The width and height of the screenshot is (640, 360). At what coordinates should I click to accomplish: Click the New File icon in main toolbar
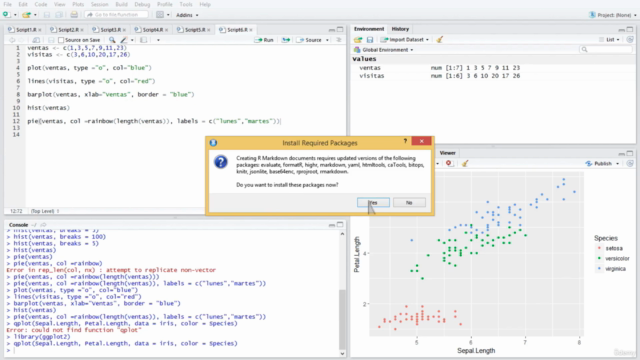(x=7, y=15)
